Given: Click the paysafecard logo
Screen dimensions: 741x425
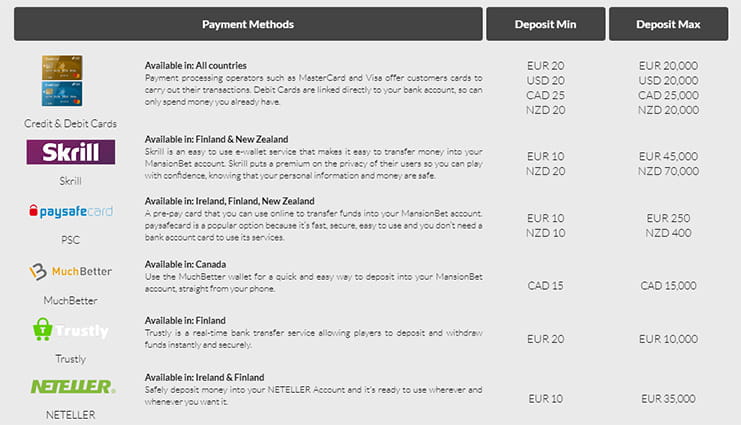Looking at the screenshot, I should tap(71, 211).
